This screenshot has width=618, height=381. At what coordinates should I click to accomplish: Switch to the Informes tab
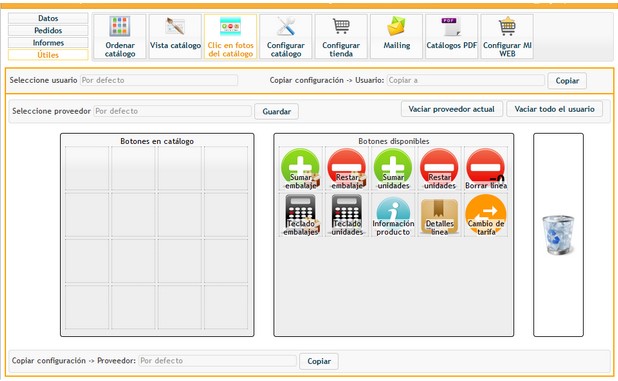pos(48,43)
